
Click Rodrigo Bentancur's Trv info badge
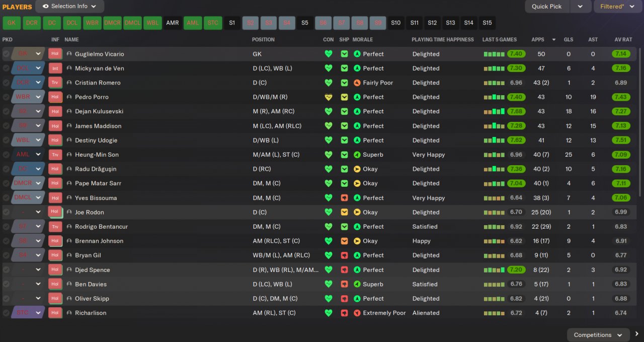pos(55,227)
